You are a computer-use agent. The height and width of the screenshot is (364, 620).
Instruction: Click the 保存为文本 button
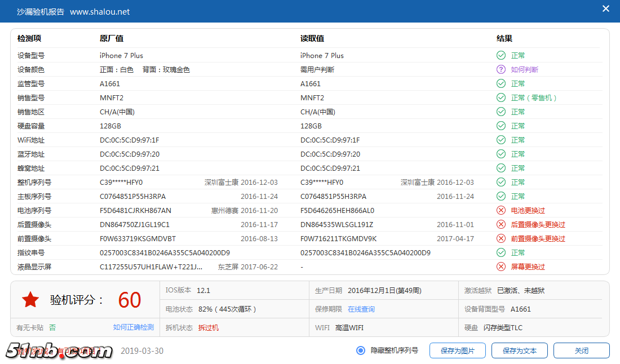point(519,350)
